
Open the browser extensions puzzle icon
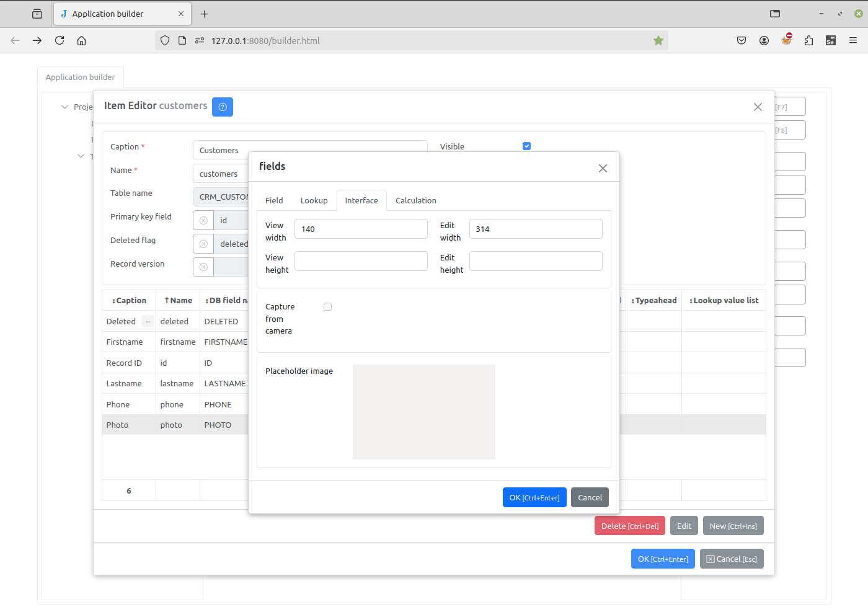(x=808, y=40)
